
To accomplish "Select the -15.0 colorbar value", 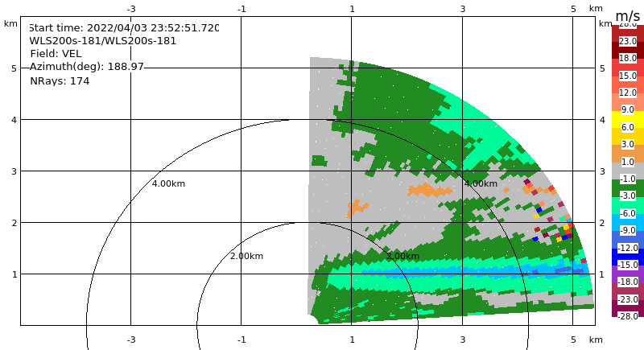I will tap(628, 265).
